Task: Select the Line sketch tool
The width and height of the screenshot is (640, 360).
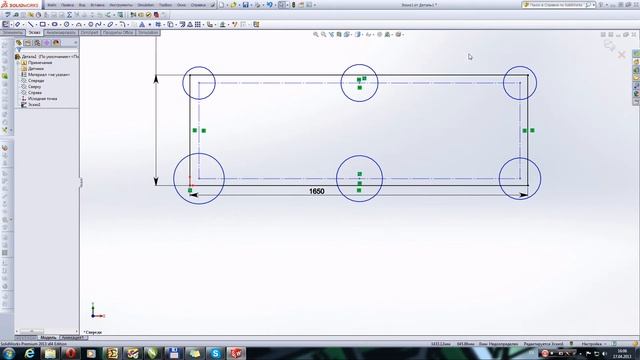Action: coord(31,24)
